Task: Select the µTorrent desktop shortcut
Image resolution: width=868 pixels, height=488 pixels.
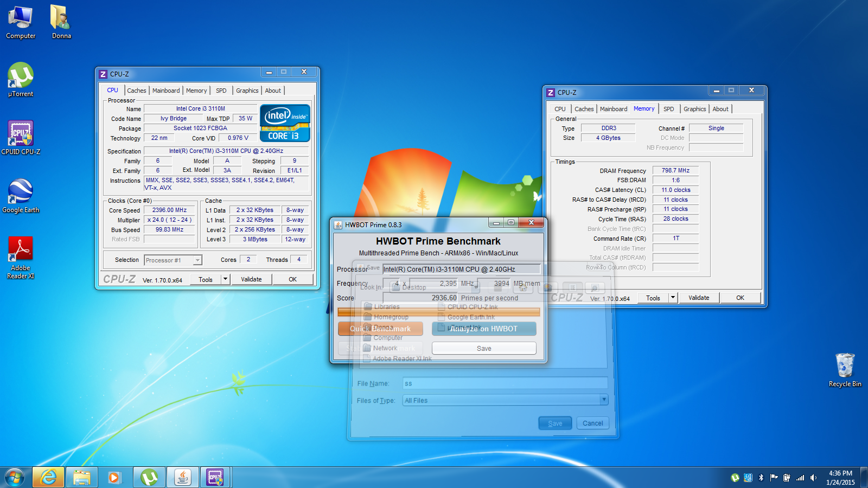Action: click(21, 80)
